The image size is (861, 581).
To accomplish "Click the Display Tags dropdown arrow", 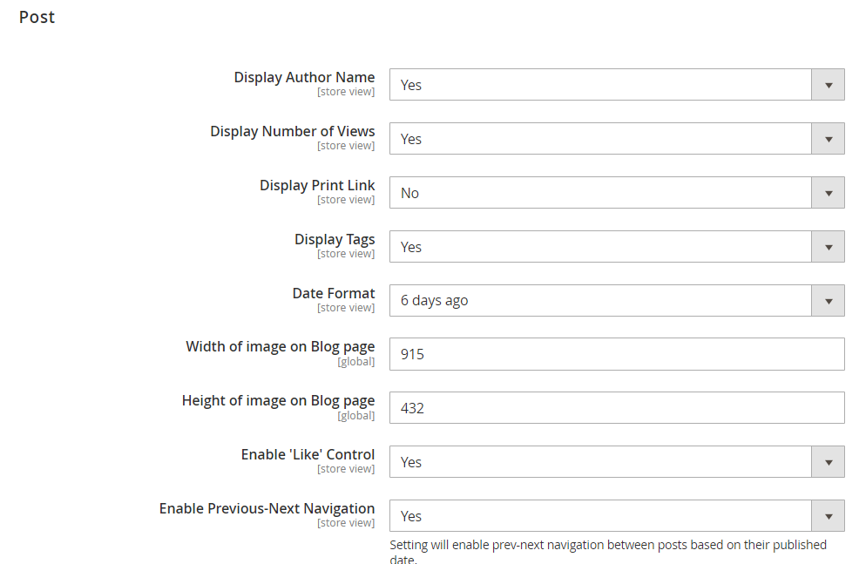I will (828, 247).
